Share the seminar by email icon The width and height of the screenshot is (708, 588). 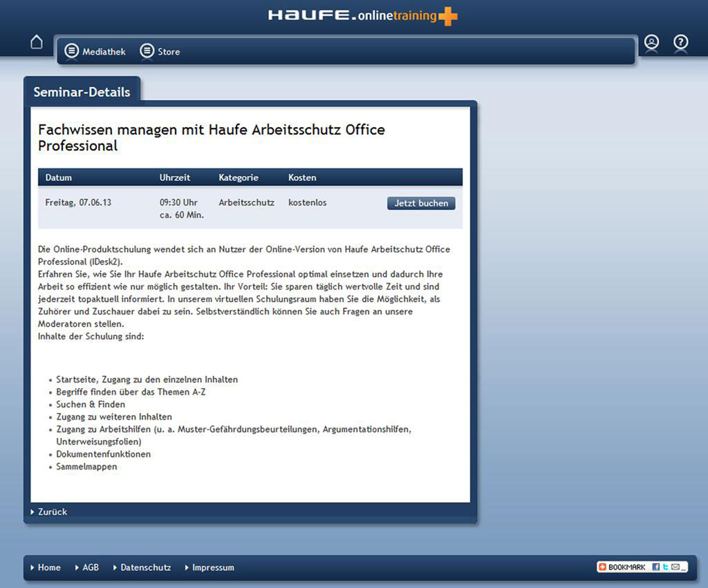click(x=675, y=567)
